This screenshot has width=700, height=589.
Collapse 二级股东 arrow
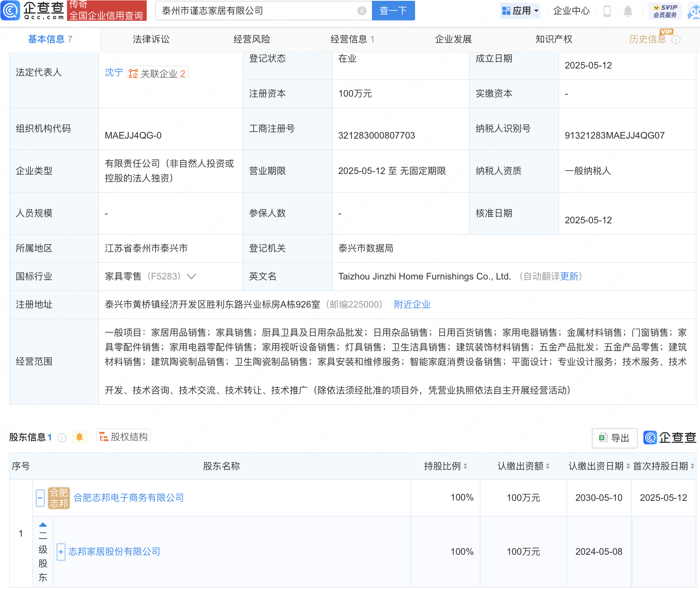(43, 525)
